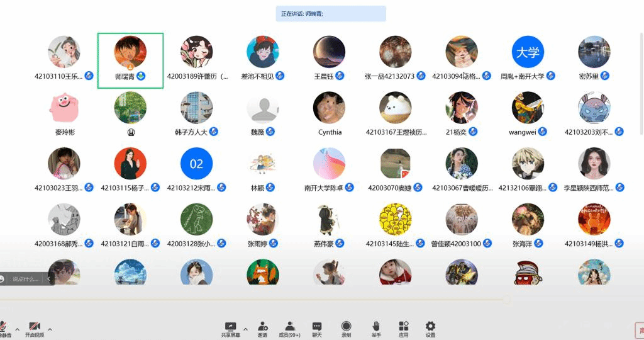The width and height of the screenshot is (644, 340).
Task: Turn on camera with 开启视频
Action: pos(35,327)
